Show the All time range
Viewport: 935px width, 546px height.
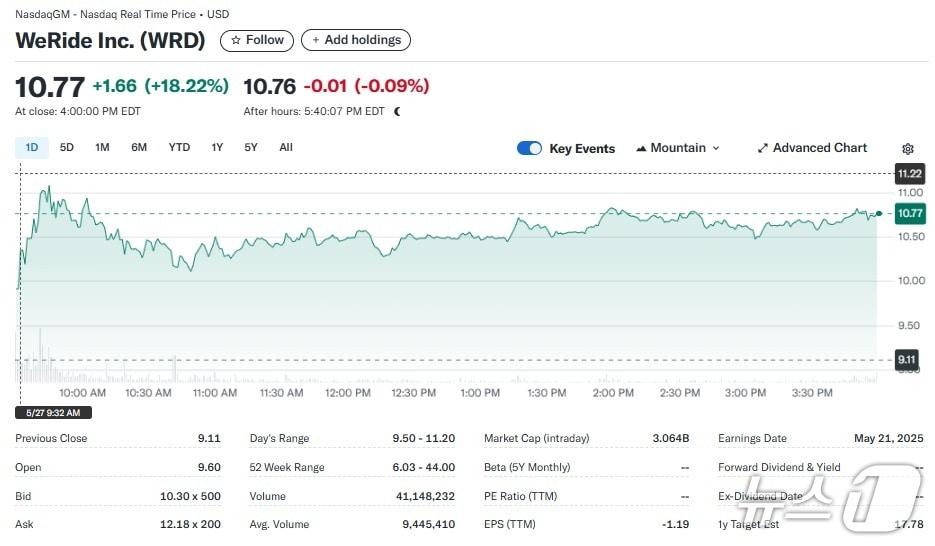point(286,148)
